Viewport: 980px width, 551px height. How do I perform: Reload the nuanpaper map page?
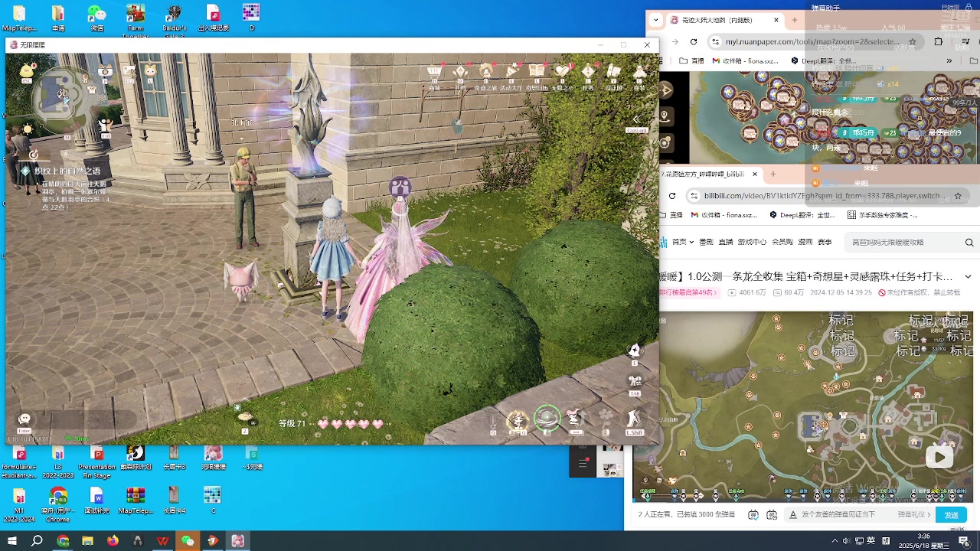coord(694,41)
